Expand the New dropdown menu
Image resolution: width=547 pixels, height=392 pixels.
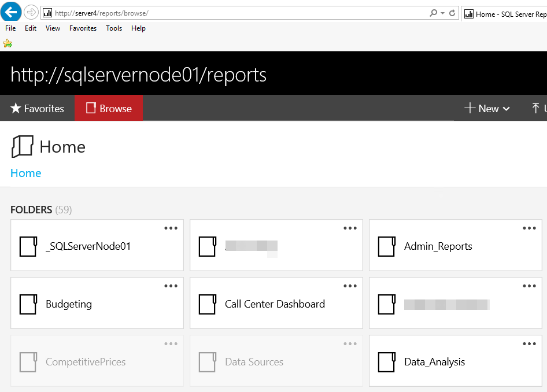487,108
